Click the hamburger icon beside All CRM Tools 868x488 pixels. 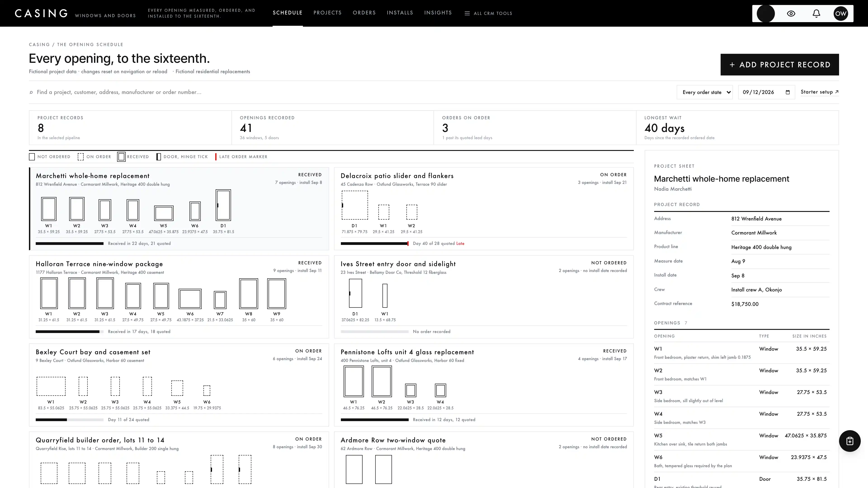pyautogui.click(x=467, y=14)
